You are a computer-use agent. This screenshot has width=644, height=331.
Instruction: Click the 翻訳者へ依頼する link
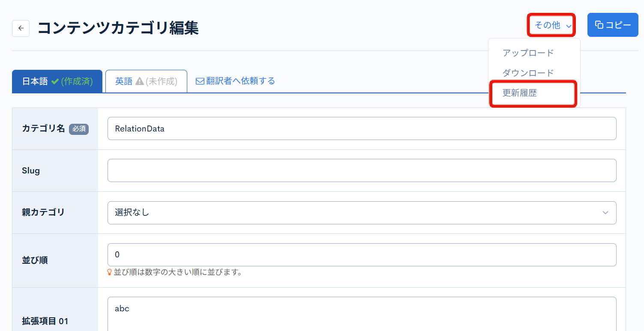240,81
